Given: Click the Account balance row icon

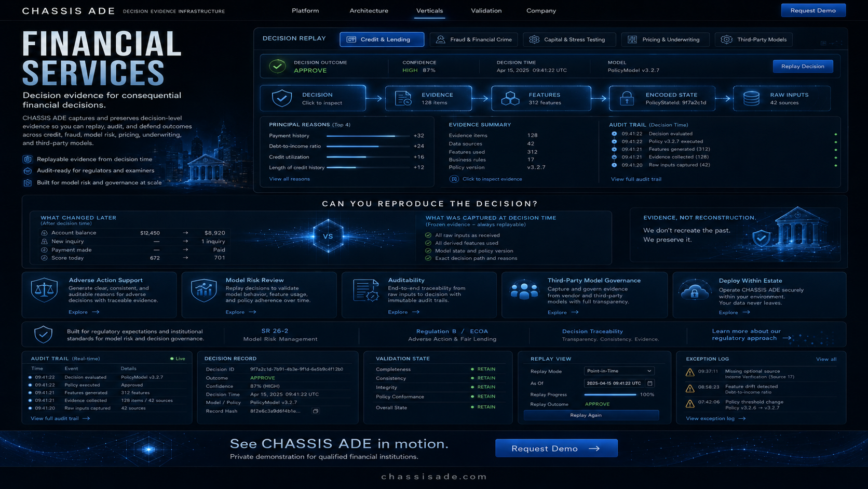Looking at the screenshot, I should 44,233.
